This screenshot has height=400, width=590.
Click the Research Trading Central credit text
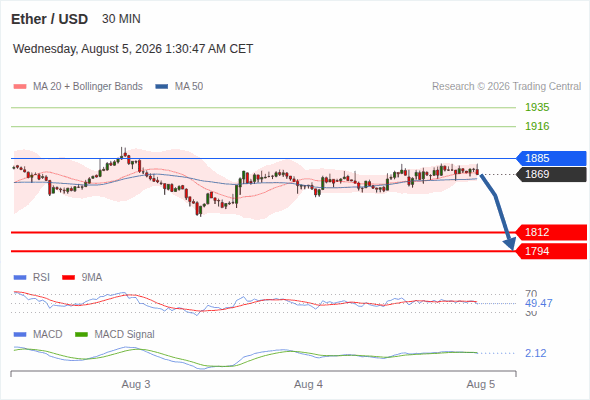(506, 87)
